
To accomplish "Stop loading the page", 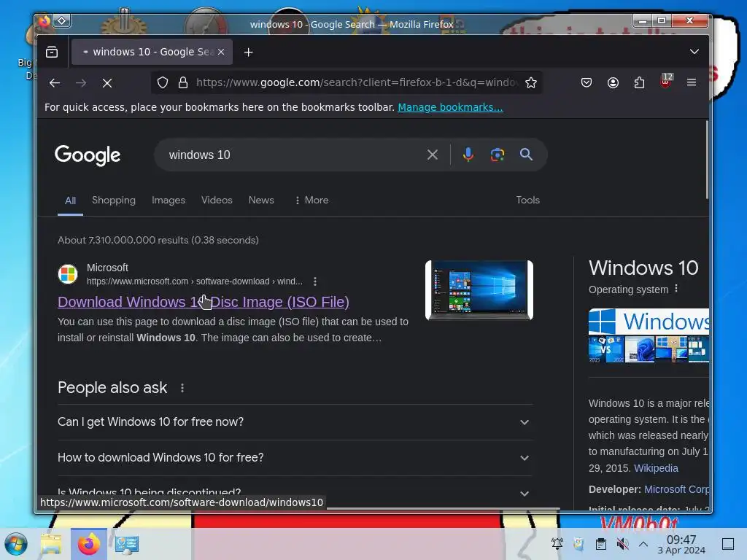I will point(107,83).
